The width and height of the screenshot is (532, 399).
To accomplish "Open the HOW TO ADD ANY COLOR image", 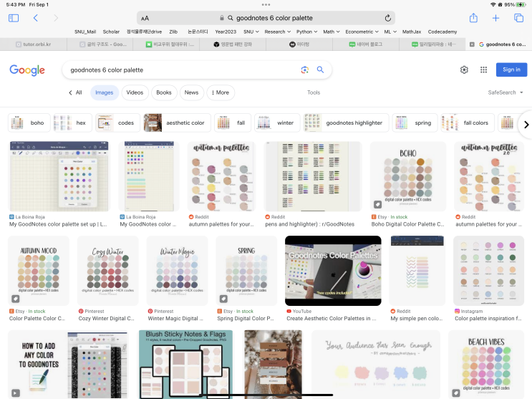I will tap(68, 364).
